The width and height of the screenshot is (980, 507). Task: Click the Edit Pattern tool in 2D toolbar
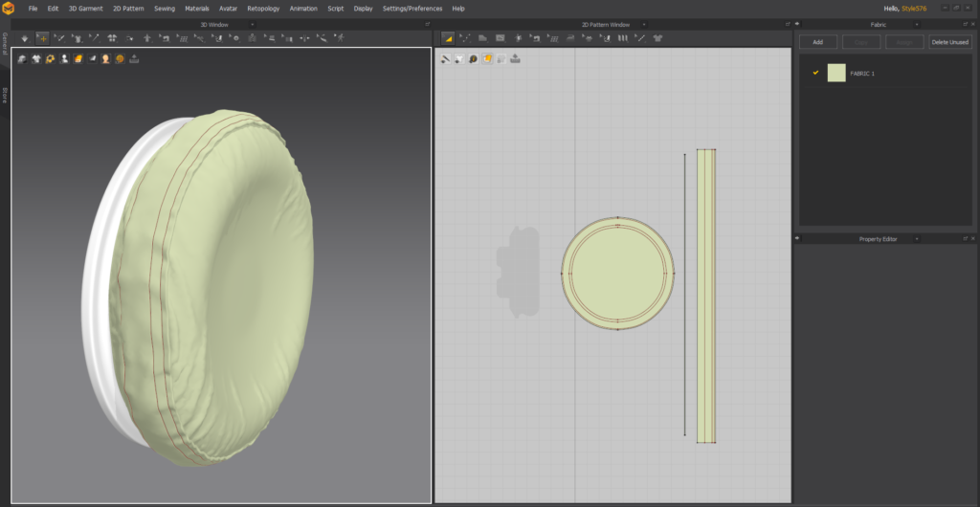[465, 38]
